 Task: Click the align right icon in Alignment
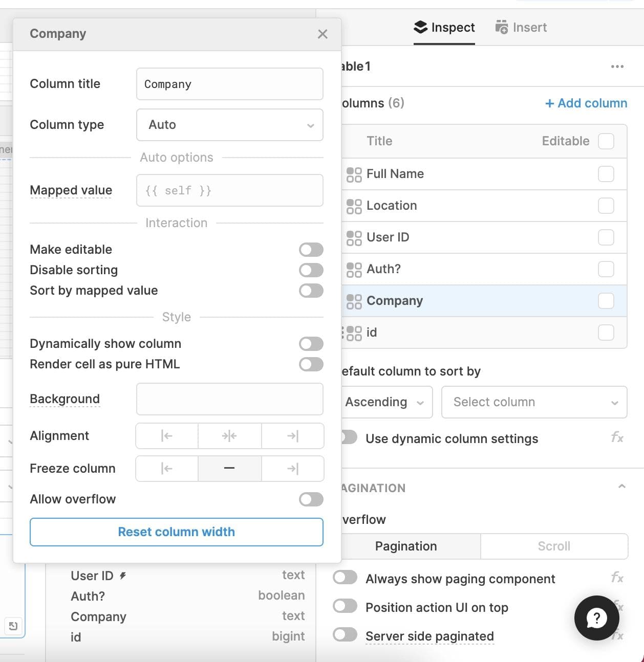pyautogui.click(x=292, y=436)
